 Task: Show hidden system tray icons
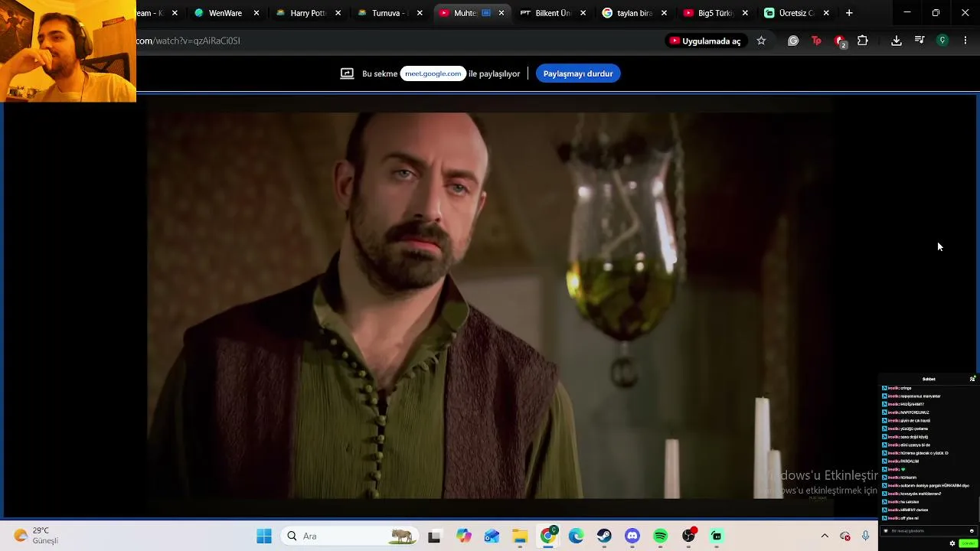(x=825, y=536)
